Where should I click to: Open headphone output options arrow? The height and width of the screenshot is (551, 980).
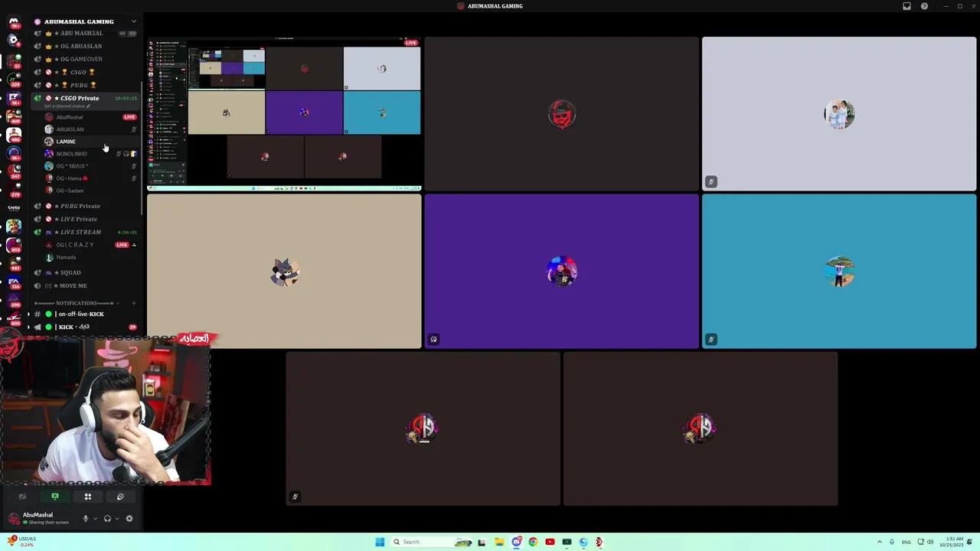pos(117,519)
